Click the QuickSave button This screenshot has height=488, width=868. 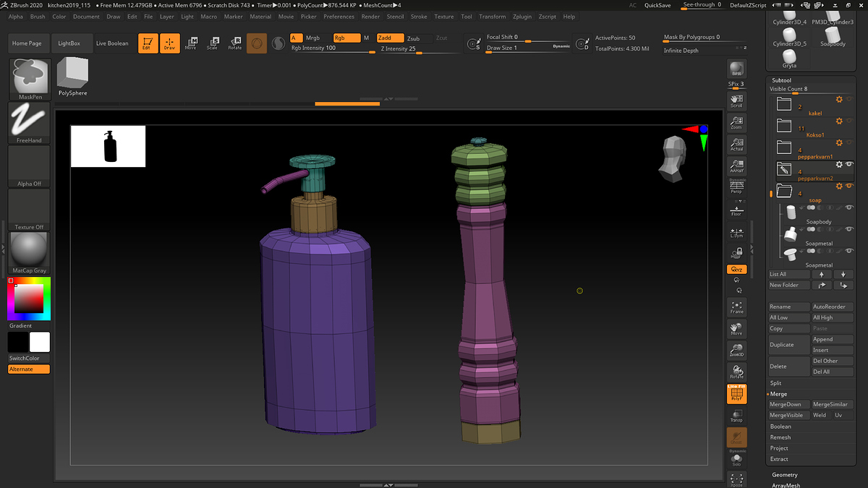[658, 5]
